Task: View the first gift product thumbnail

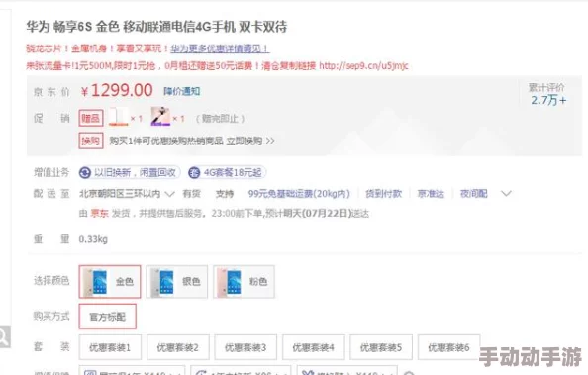Action: [x=118, y=116]
